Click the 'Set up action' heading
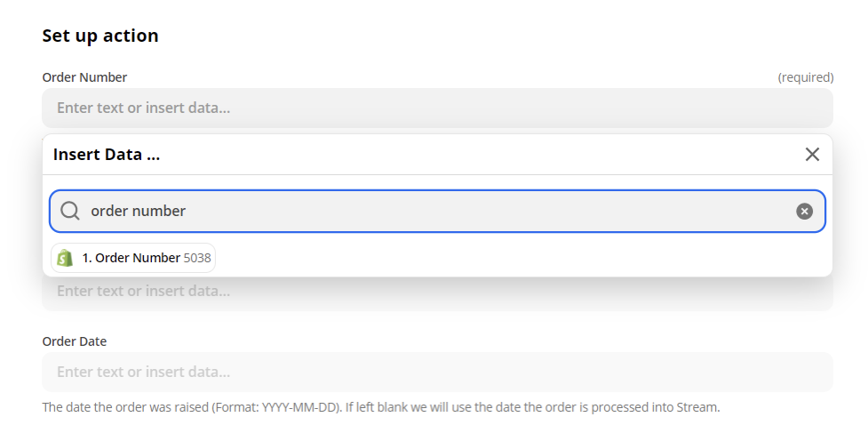 tap(100, 36)
